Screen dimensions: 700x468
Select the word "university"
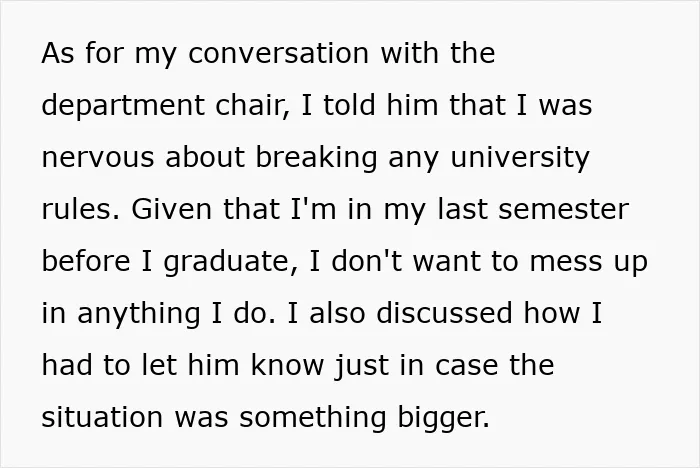[520, 159]
